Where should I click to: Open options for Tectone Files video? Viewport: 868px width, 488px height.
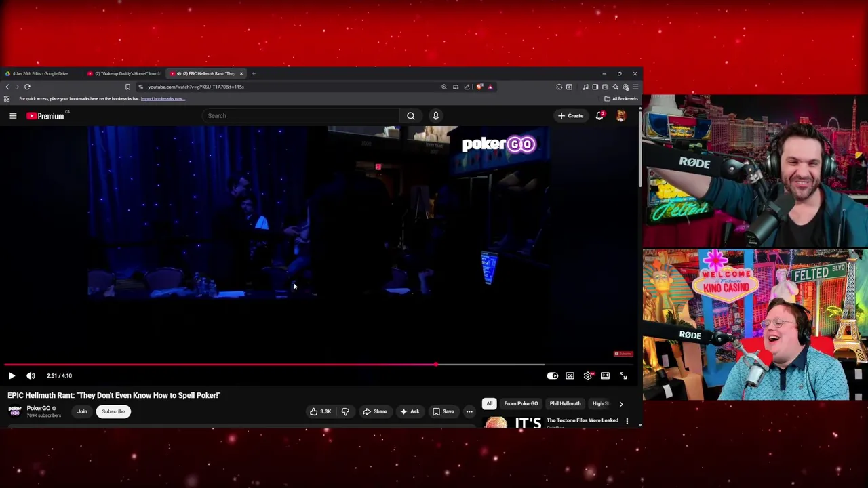pyautogui.click(x=627, y=421)
